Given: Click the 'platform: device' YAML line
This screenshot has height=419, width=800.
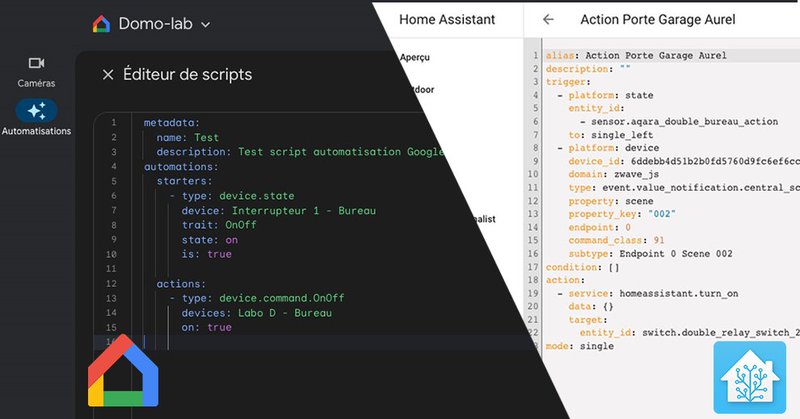Looking at the screenshot, I should click(x=608, y=147).
